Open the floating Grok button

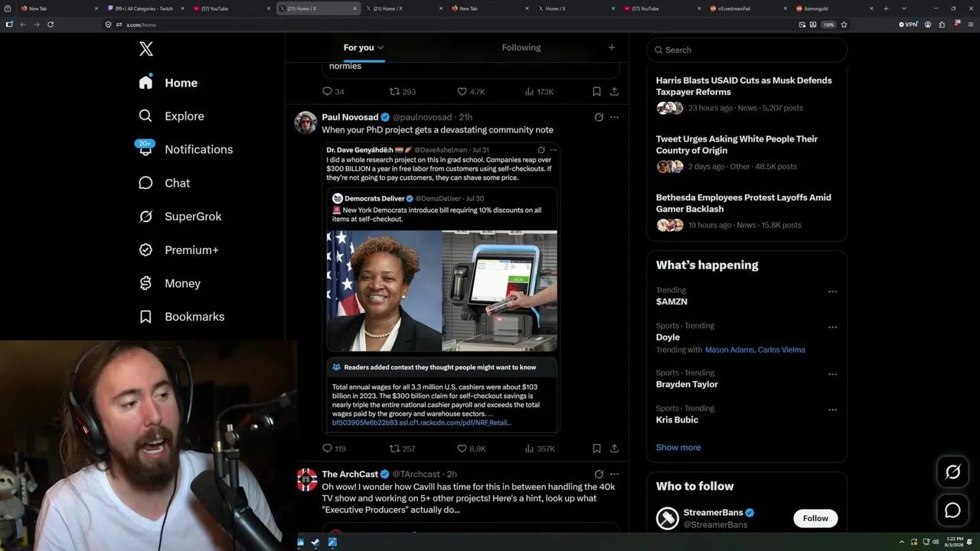[952, 472]
